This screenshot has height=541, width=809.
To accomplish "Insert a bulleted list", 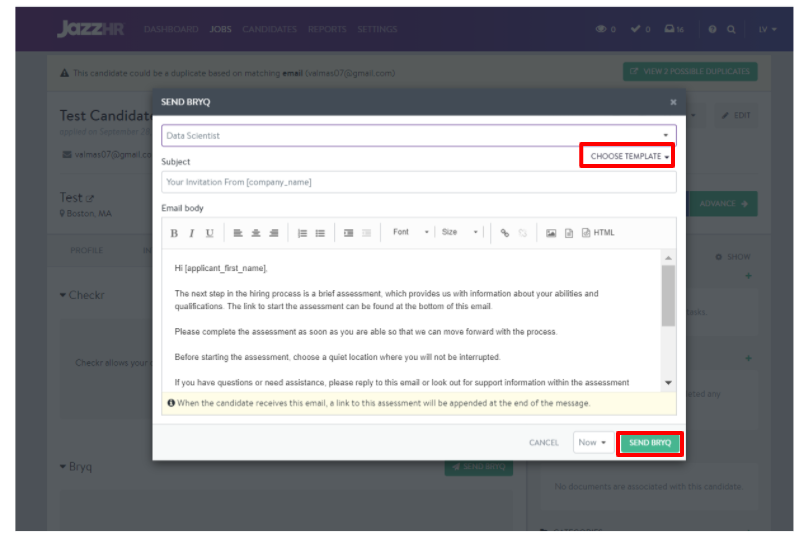I will pyautogui.click(x=320, y=233).
